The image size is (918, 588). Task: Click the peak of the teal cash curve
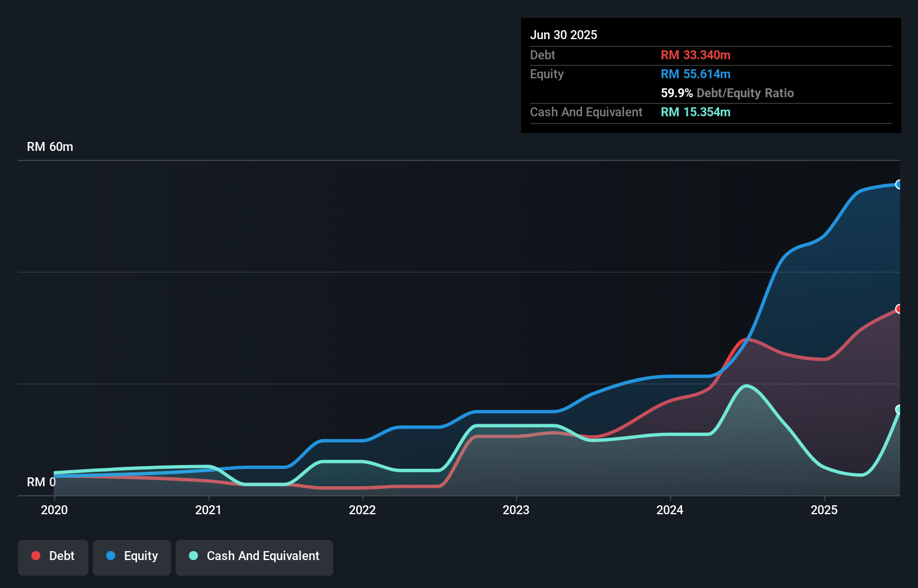(746, 386)
